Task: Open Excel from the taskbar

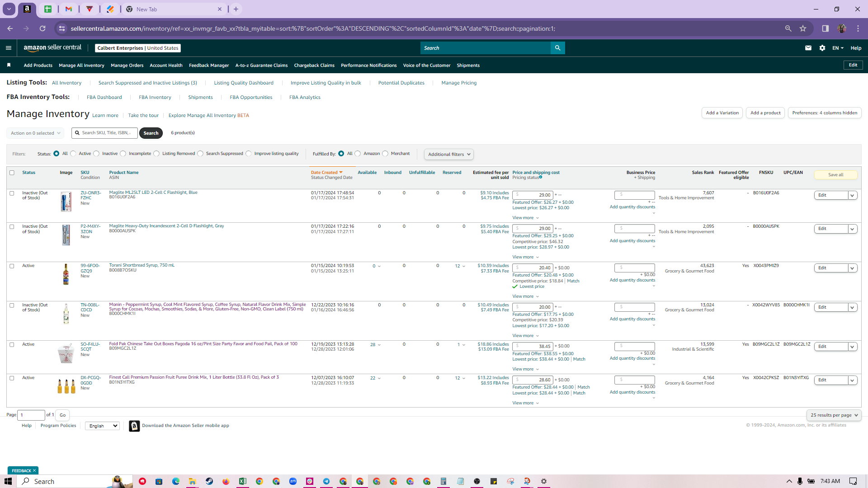Action: (243, 481)
